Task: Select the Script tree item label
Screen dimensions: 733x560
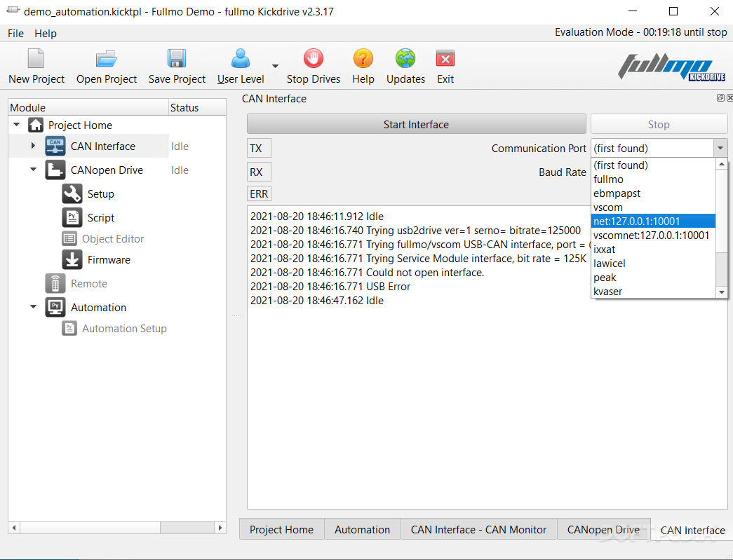Action: [x=100, y=218]
